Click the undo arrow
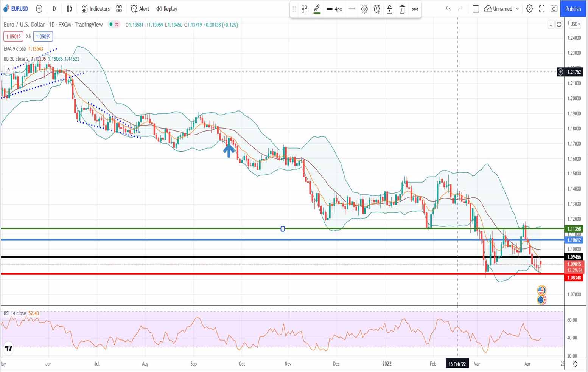This screenshot has height=372, width=588. 448,9
